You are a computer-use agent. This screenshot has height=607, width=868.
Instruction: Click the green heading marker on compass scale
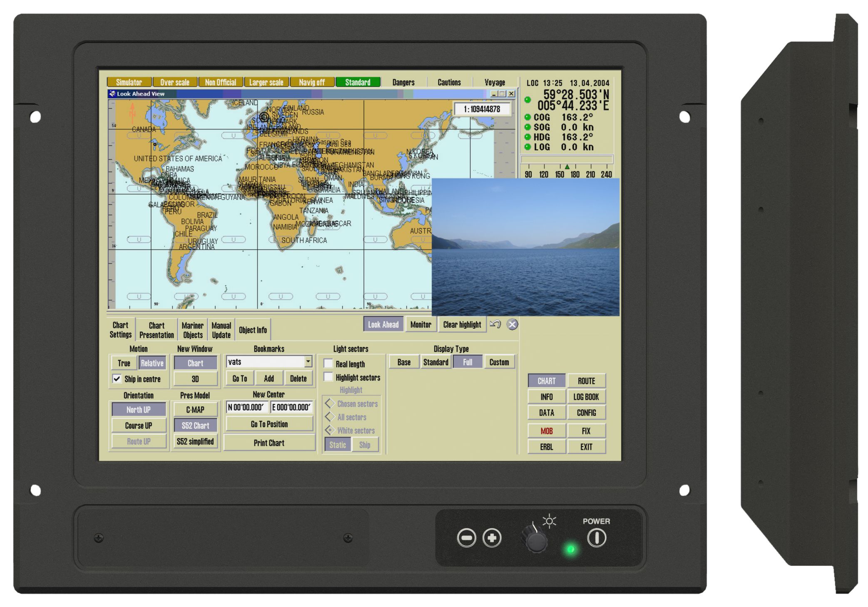(567, 167)
